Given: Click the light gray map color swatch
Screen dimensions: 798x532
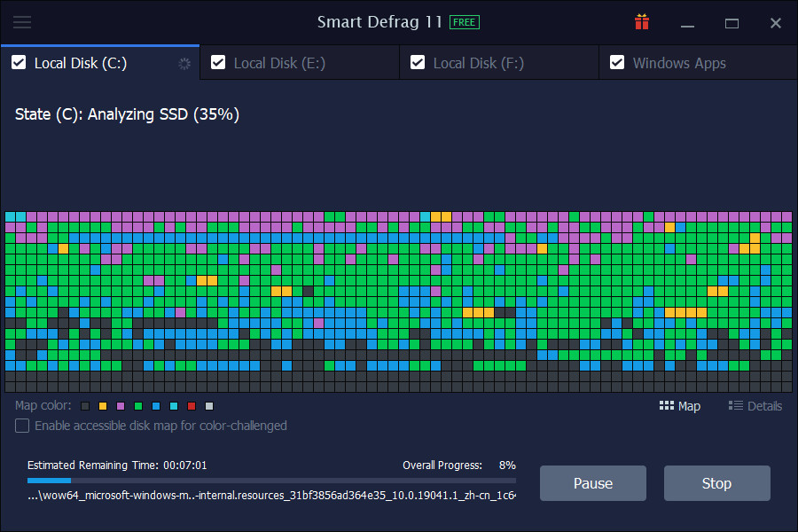Looking at the screenshot, I should coord(209,406).
